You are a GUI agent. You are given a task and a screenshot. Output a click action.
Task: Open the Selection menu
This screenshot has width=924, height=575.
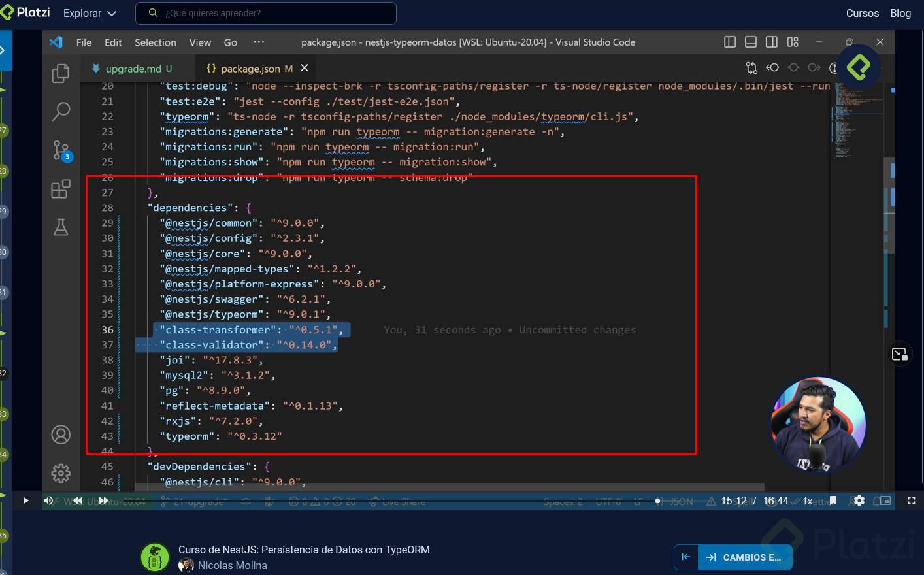156,42
